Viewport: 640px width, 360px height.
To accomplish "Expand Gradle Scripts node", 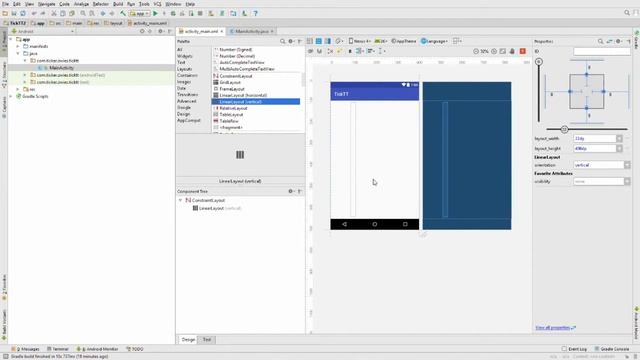I will [x=11, y=96].
